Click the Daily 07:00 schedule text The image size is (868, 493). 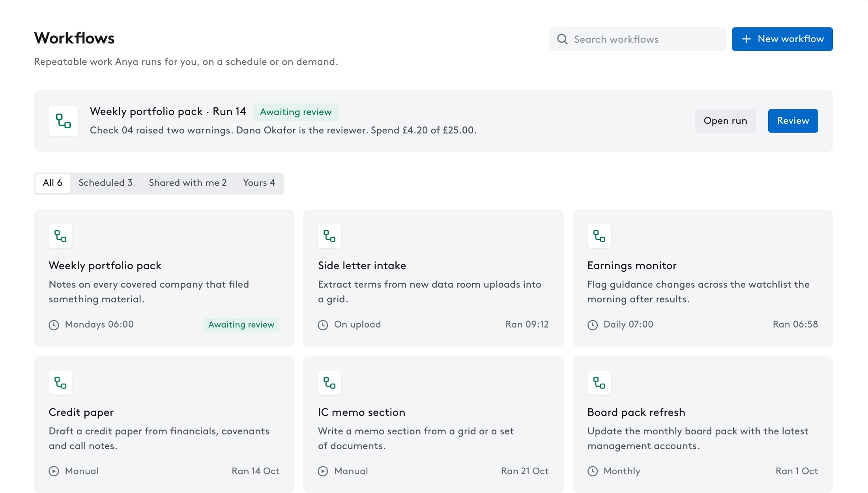click(x=628, y=325)
